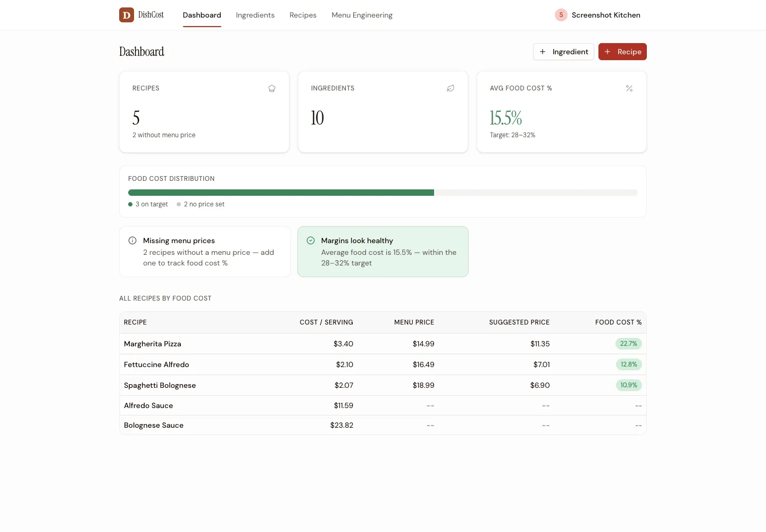766x532 pixels.
Task: Click the Food Cost Distribution heading
Action: tap(171, 179)
